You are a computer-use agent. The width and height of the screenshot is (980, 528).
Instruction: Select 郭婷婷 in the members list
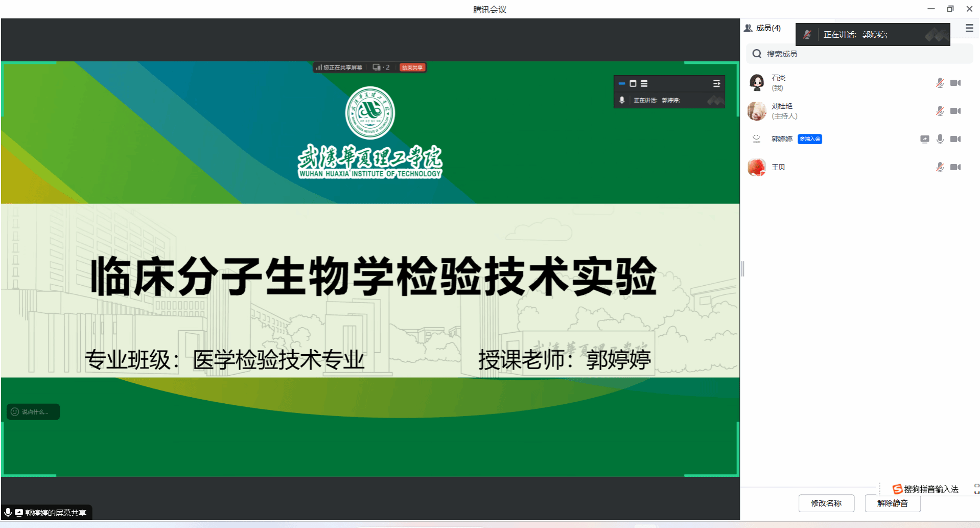point(782,139)
